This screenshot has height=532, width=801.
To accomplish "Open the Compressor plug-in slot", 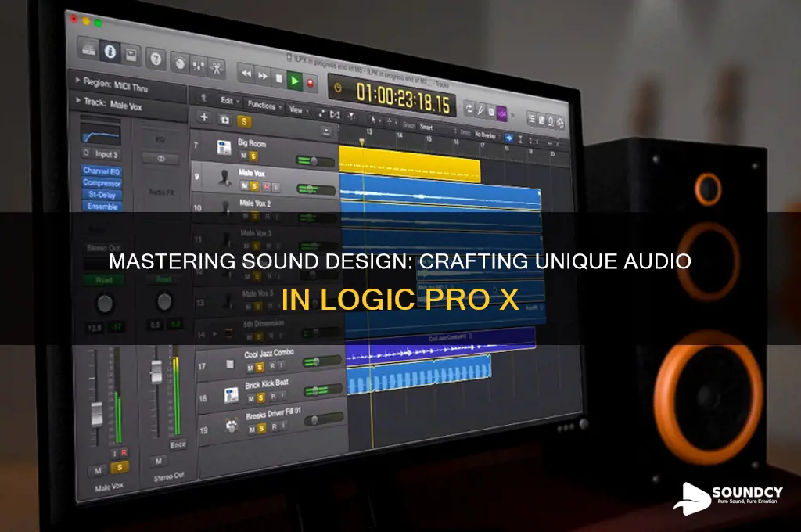I will 102,182.
